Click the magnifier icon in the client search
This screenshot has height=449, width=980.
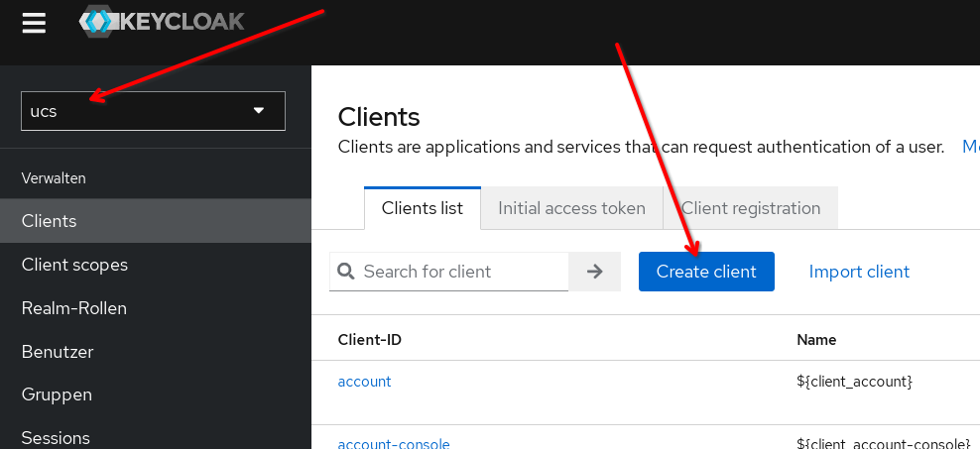346,272
